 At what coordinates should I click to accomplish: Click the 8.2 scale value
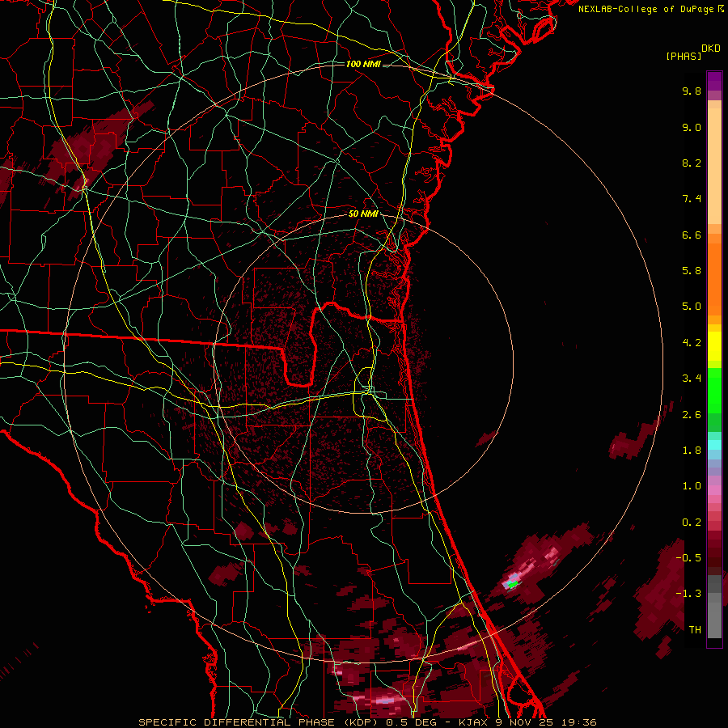[x=692, y=163]
